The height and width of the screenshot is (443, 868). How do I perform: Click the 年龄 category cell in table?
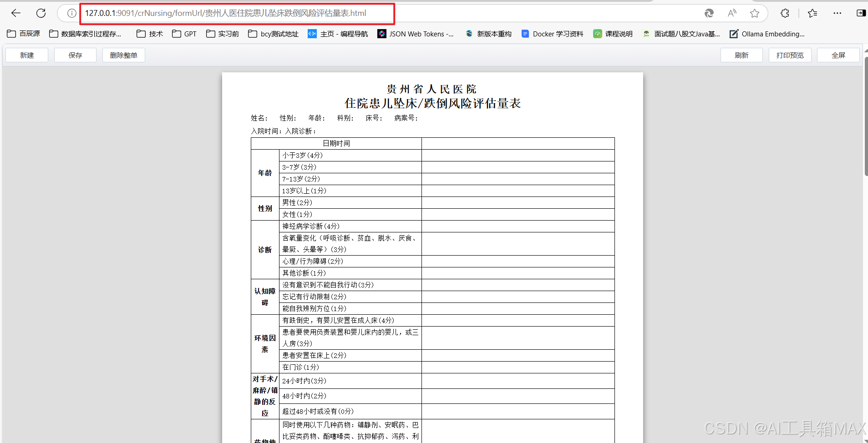(265, 173)
